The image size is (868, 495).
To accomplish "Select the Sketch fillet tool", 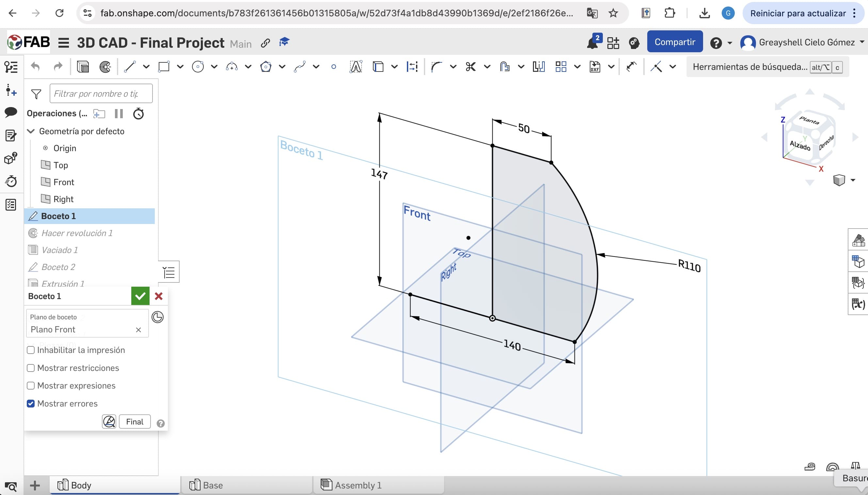I will pos(437,67).
